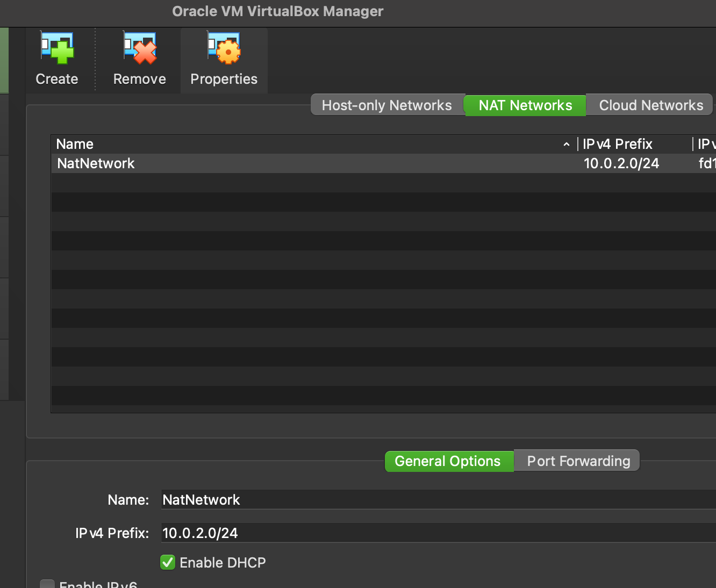
Task: Switch to the Host-only Networks tab
Action: (x=386, y=105)
